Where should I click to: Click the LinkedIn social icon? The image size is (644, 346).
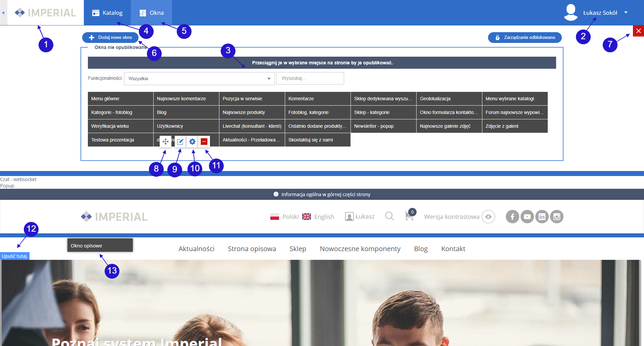point(542,217)
